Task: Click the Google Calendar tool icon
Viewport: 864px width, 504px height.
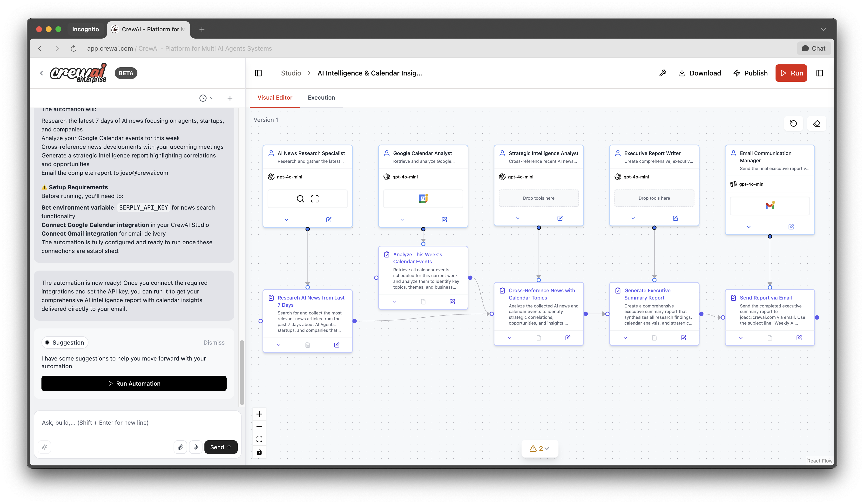Action: tap(423, 198)
